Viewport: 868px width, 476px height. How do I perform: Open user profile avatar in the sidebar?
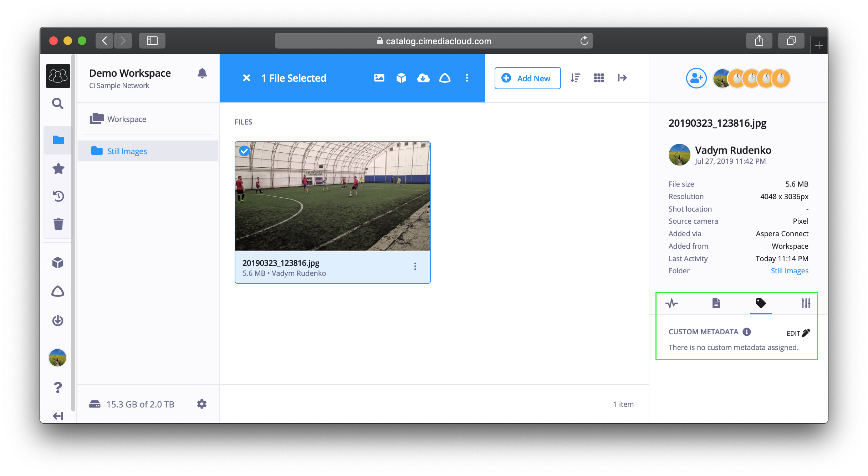57,358
